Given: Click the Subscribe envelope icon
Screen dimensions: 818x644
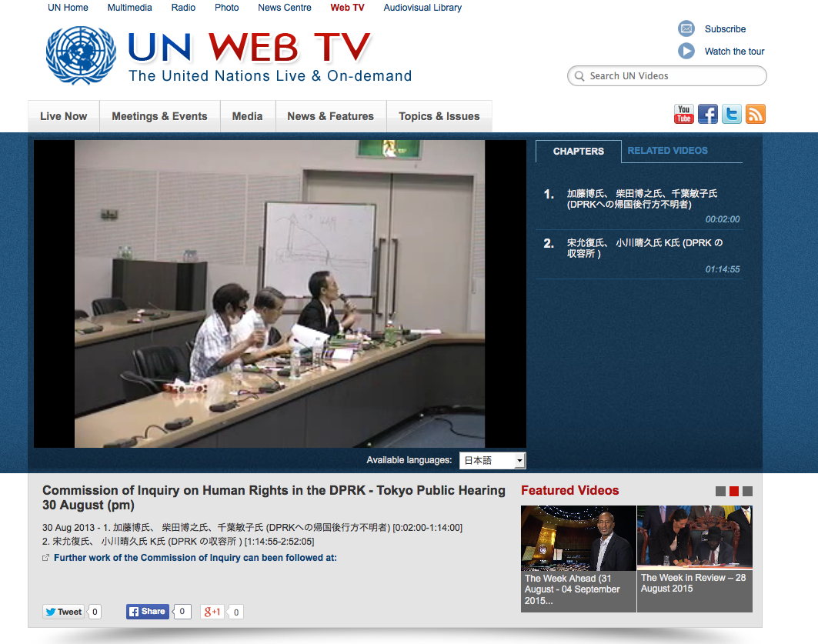Looking at the screenshot, I should [x=686, y=28].
